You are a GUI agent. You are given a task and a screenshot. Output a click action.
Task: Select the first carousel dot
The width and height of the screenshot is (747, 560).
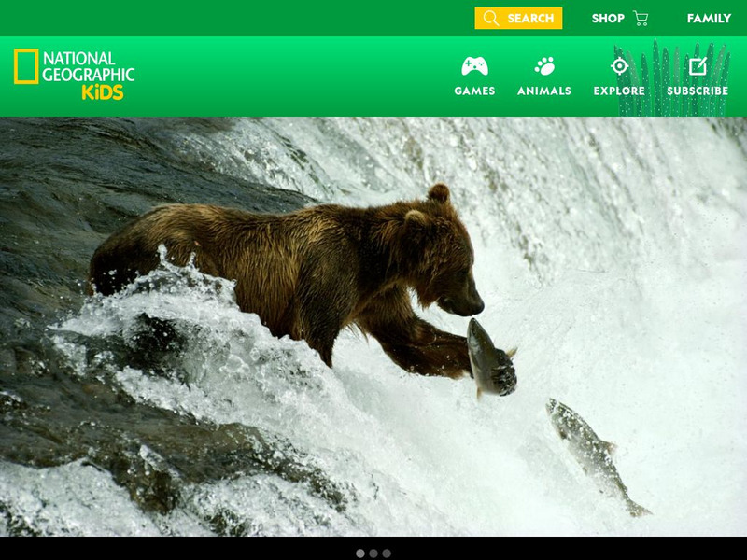click(x=360, y=553)
